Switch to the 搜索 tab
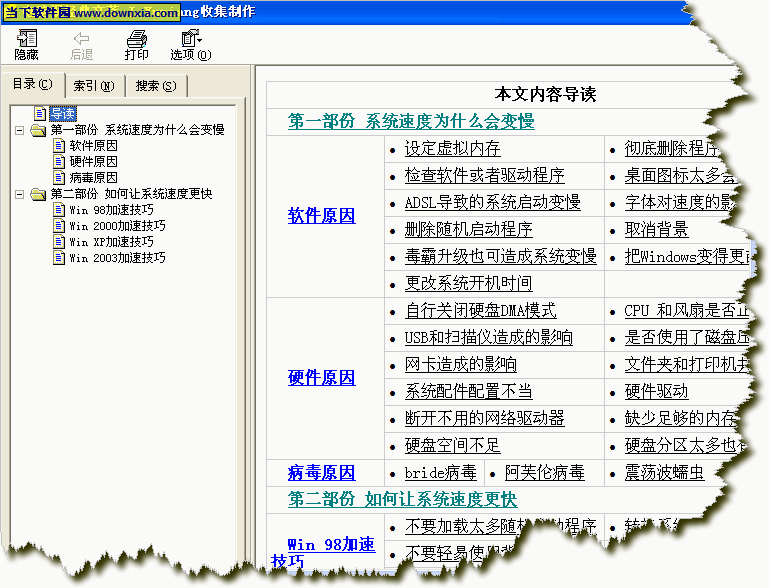The width and height of the screenshot is (769, 588). pos(155,86)
